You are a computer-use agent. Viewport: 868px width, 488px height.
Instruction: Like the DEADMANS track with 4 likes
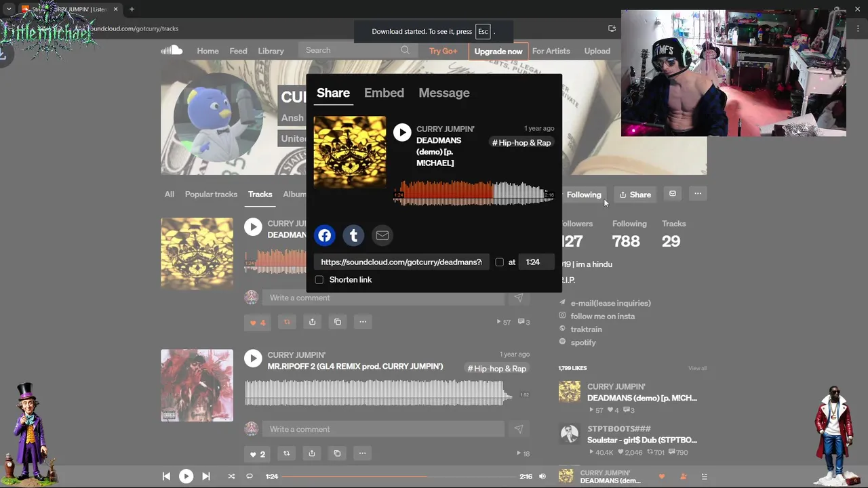click(258, 322)
